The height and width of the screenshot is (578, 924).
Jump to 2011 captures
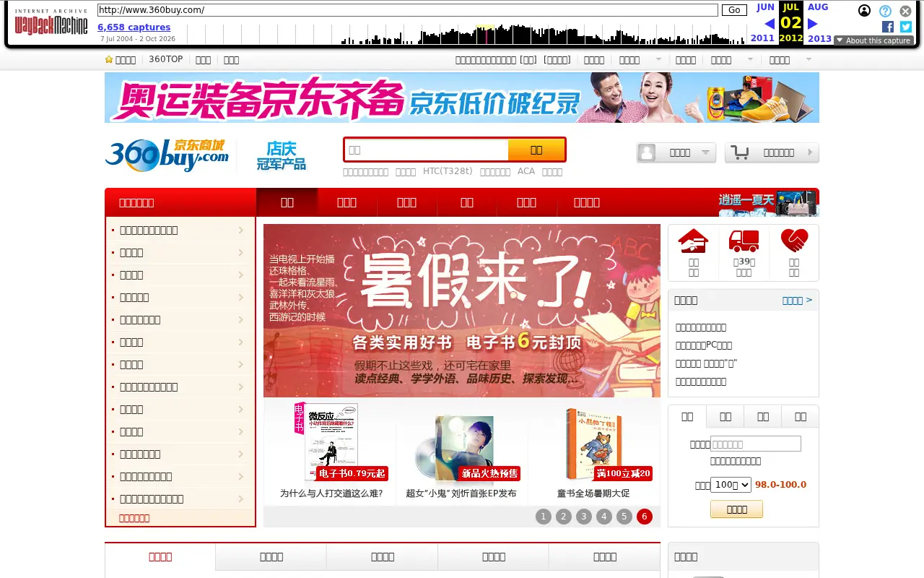point(762,38)
